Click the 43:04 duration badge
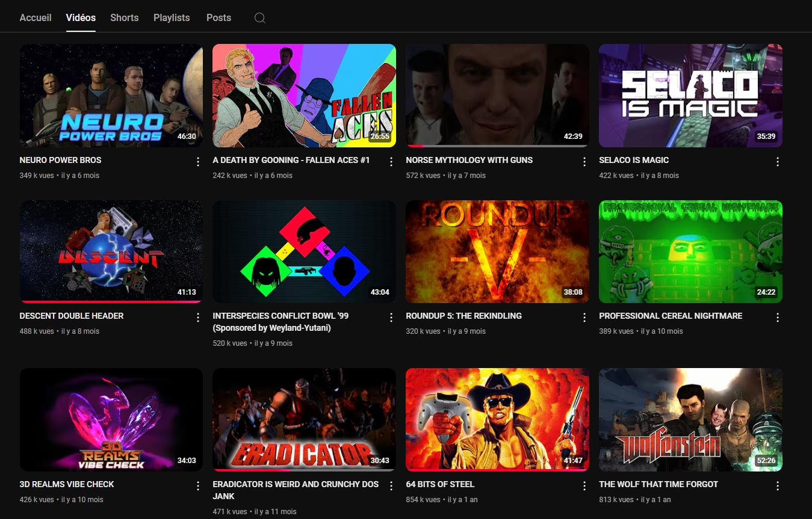This screenshot has height=519, width=812. coord(380,292)
